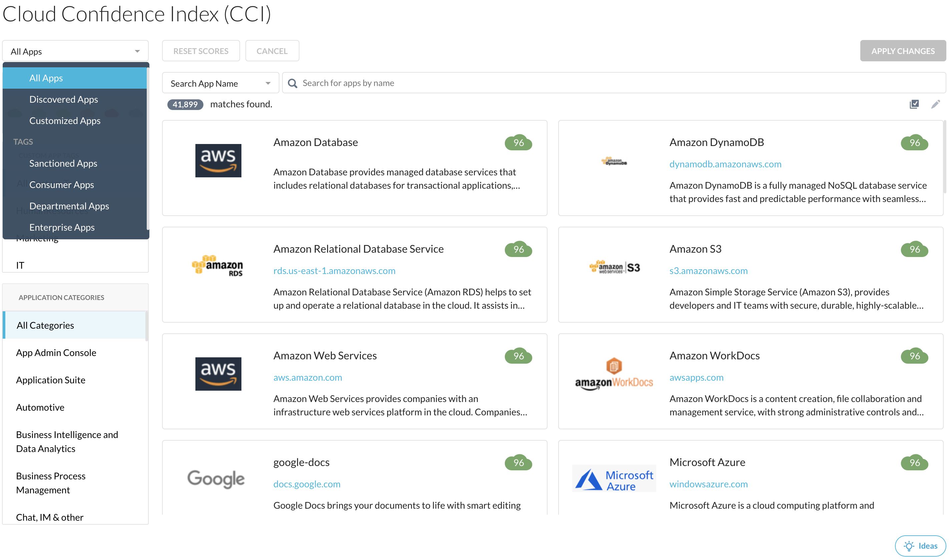Click the Amazon Web Services title
949x560 pixels.
coord(325,356)
